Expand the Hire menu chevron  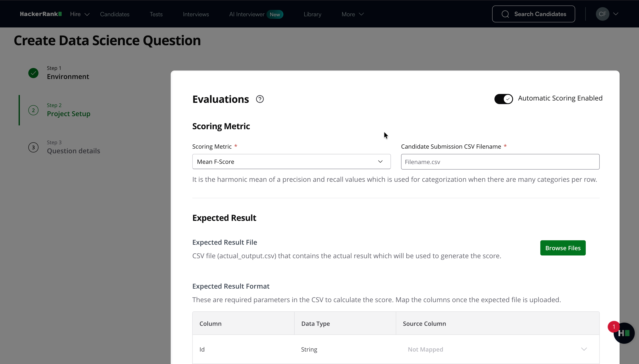coord(87,15)
